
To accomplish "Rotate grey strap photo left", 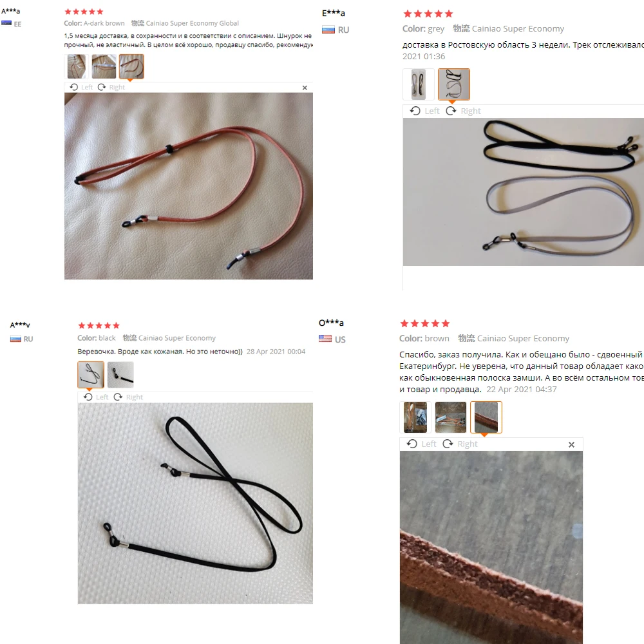I will [x=424, y=111].
